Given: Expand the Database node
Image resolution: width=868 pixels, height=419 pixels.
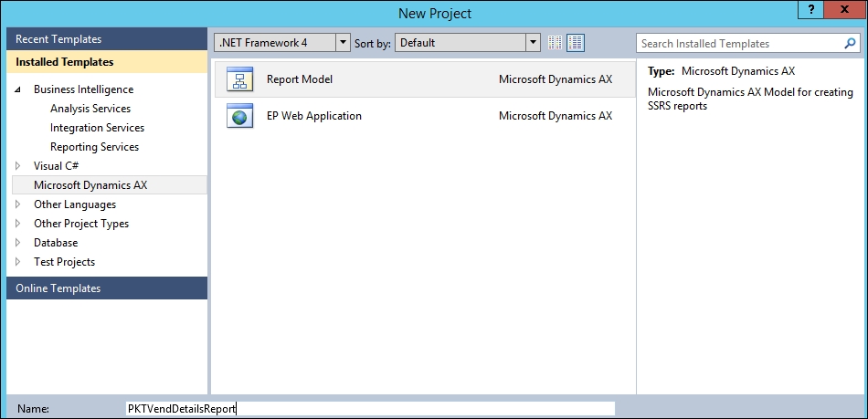Looking at the screenshot, I should point(18,243).
